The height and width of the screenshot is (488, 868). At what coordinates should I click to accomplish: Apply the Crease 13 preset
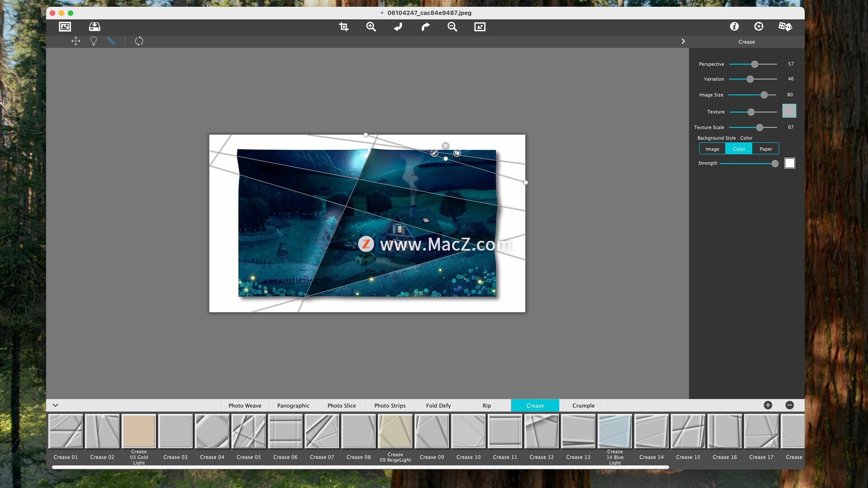[578, 431]
